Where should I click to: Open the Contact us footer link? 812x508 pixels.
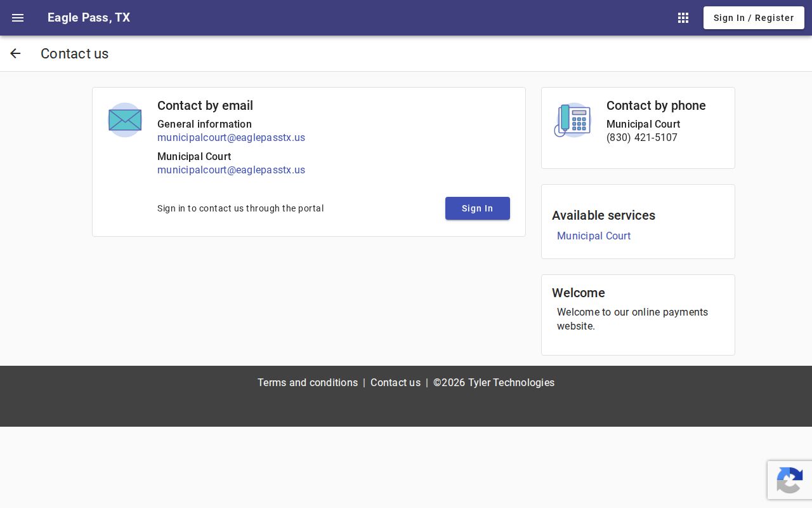click(x=395, y=383)
